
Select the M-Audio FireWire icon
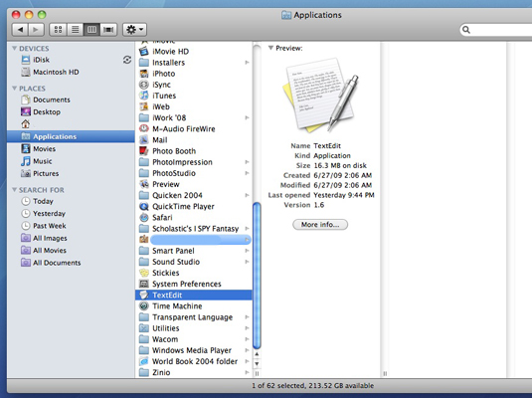144,128
